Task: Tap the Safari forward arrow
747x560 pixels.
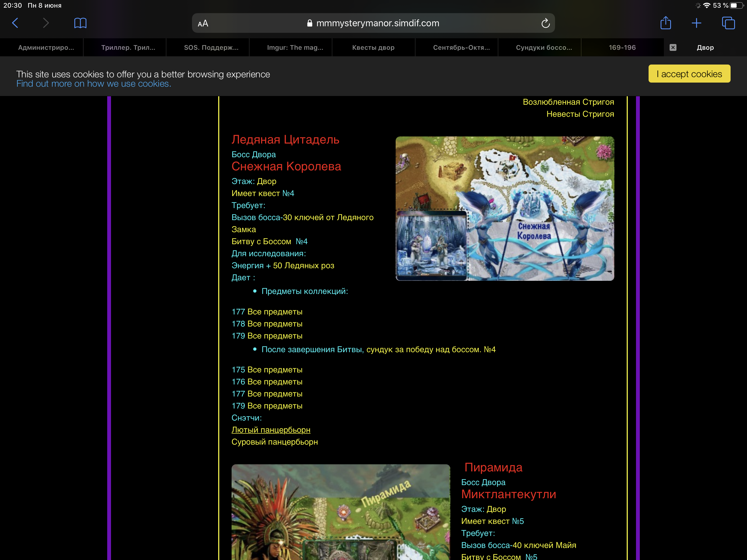Action: [46, 23]
